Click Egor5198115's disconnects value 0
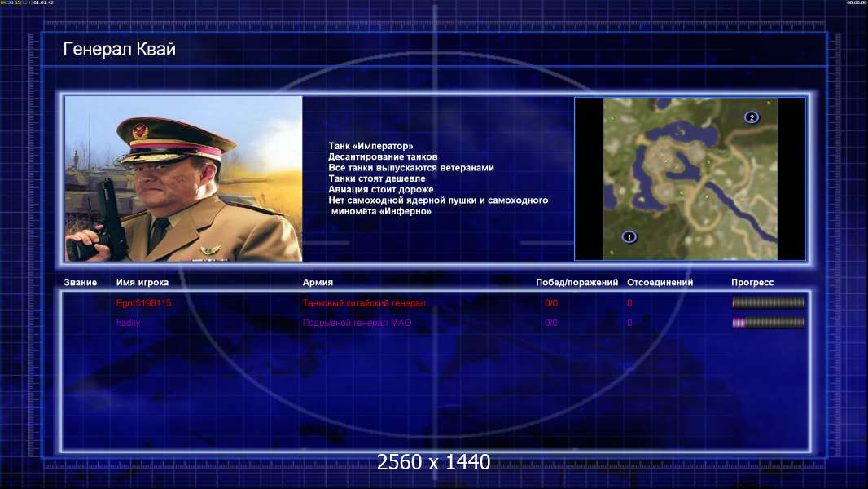This screenshot has height=489, width=868. point(629,303)
